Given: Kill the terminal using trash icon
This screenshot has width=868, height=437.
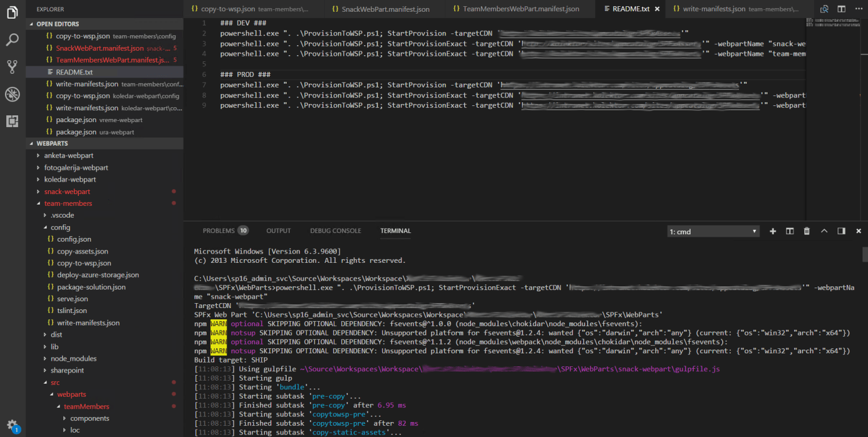Looking at the screenshot, I should coord(807,231).
